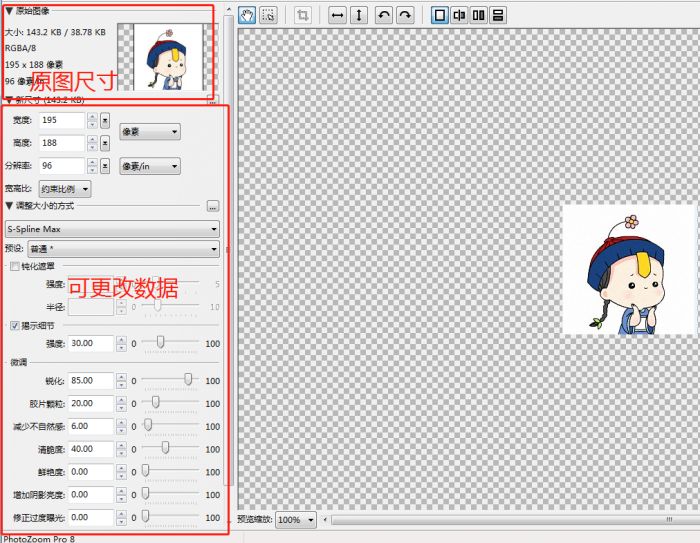The height and width of the screenshot is (543, 700).
Task: Click the 清脆度 slider handle
Action: [x=165, y=448]
